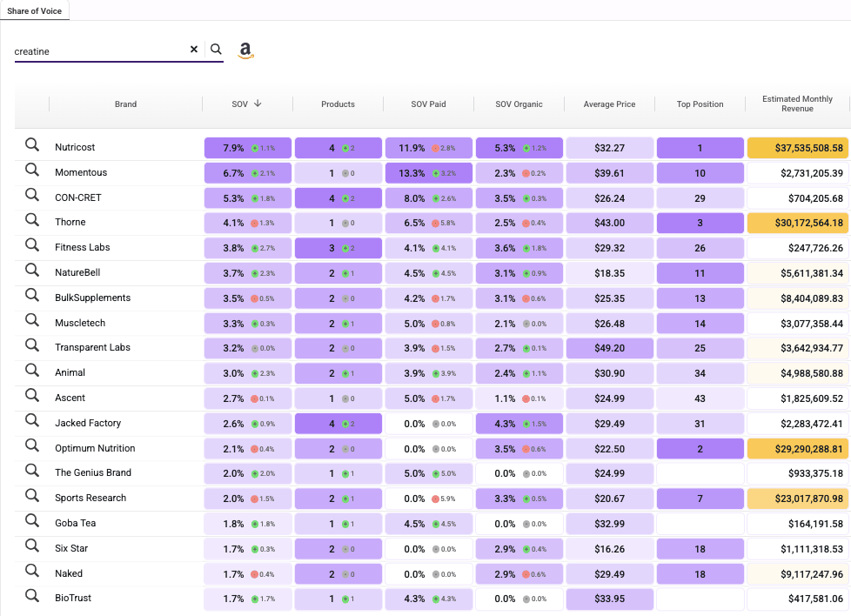Inspect Goba Tea with magnifier icon
Image resolution: width=851 pixels, height=616 pixels.
32,521
